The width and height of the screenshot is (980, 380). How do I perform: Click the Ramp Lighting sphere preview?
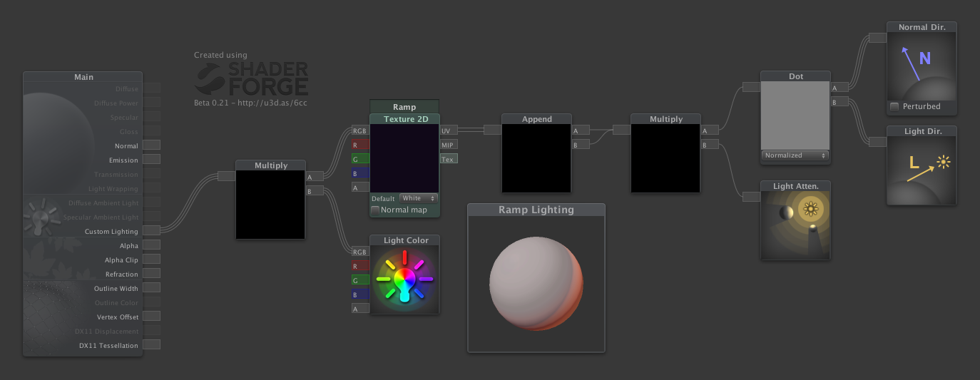tap(536, 283)
